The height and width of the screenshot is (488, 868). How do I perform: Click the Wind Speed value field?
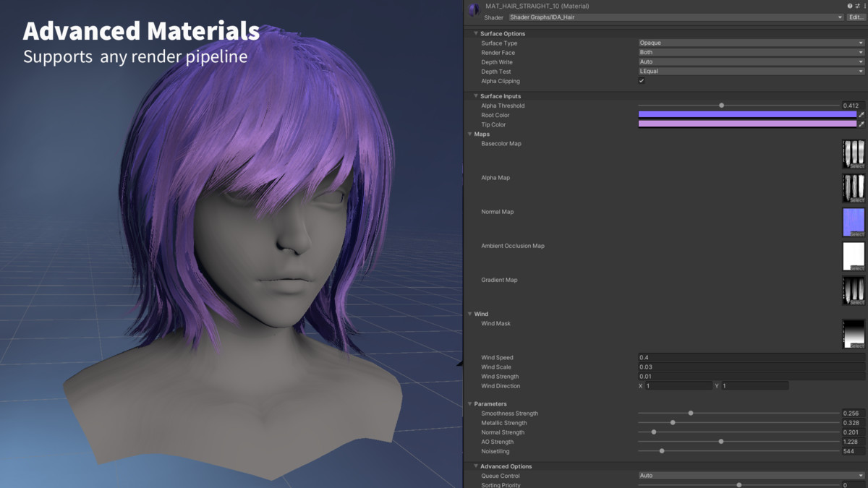point(751,358)
